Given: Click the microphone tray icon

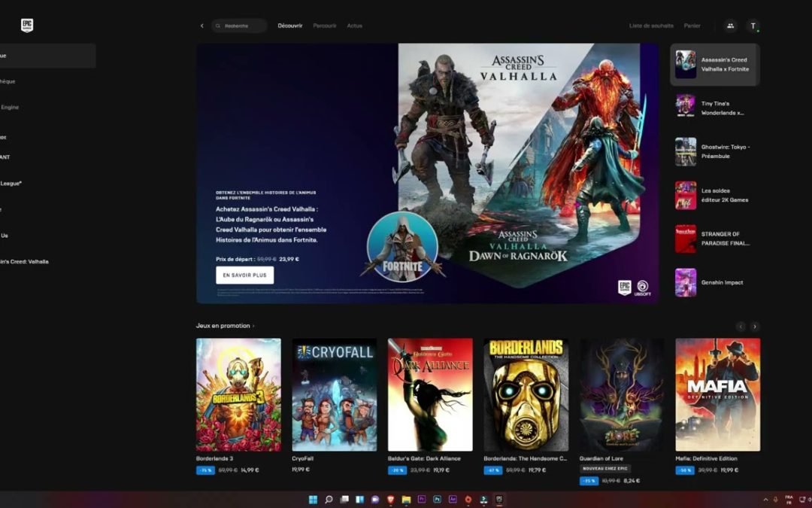Looking at the screenshot, I should tap(776, 500).
